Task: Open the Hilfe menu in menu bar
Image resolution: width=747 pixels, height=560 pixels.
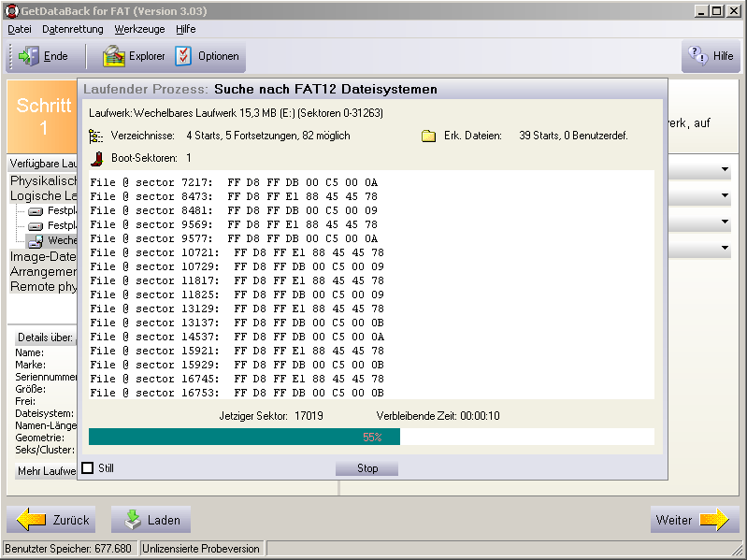Action: (186, 30)
